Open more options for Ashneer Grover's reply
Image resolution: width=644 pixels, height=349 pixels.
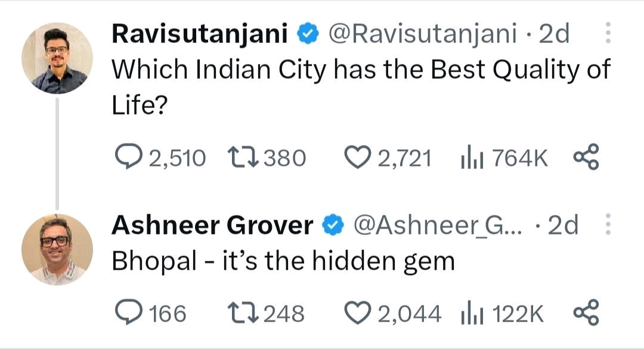[x=608, y=226]
